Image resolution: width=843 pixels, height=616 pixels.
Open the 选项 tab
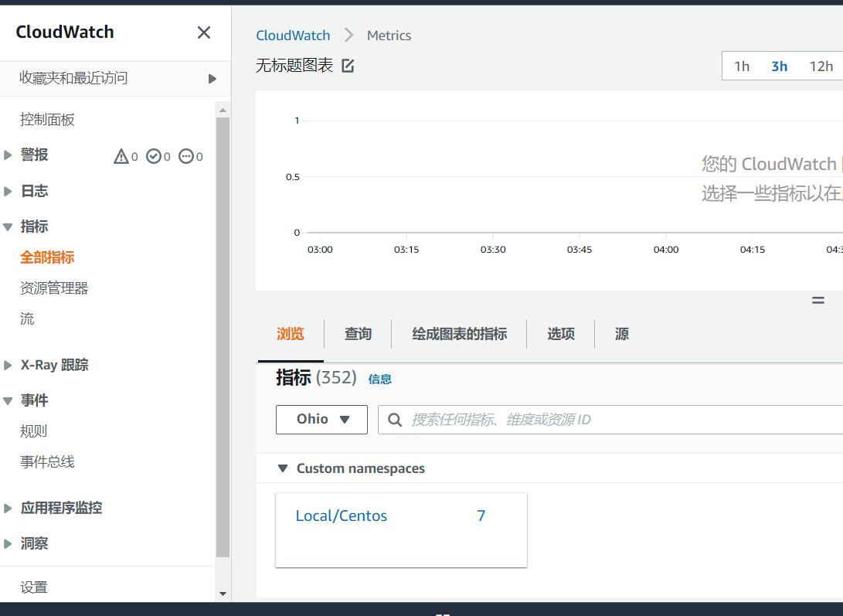coord(561,334)
